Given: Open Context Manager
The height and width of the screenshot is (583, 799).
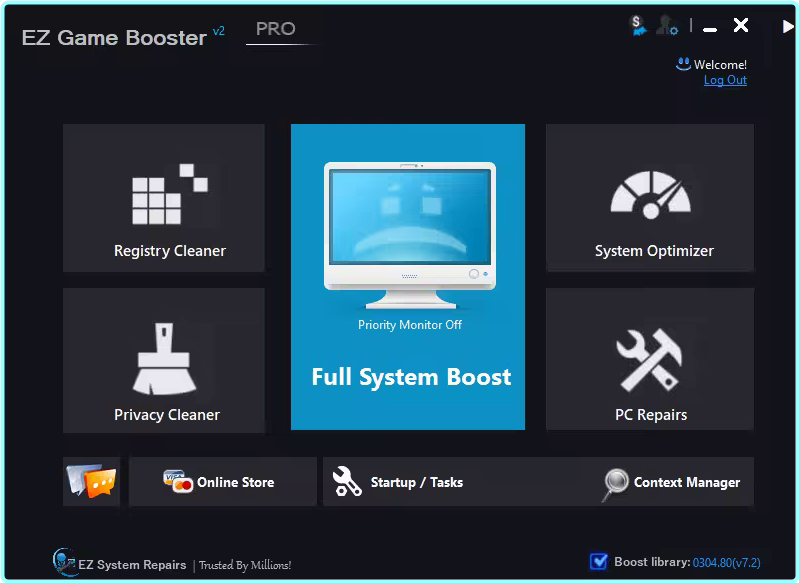Looking at the screenshot, I should point(671,483).
